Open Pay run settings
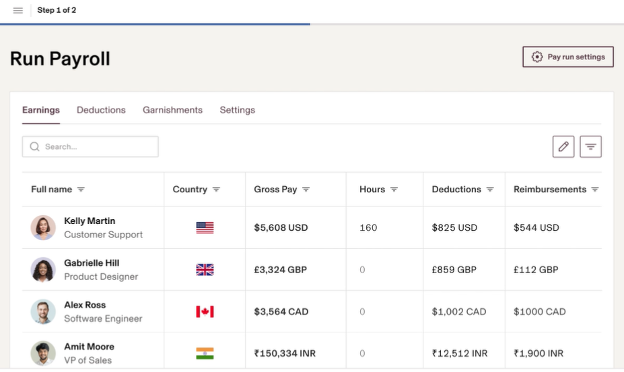This screenshot has height=372, width=624. click(x=568, y=57)
